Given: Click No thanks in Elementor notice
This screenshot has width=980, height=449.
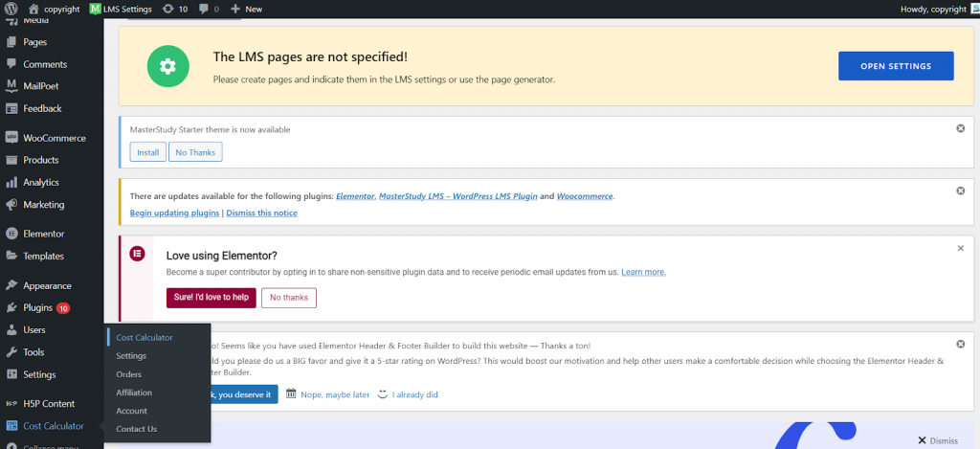Looking at the screenshot, I should coord(289,298).
